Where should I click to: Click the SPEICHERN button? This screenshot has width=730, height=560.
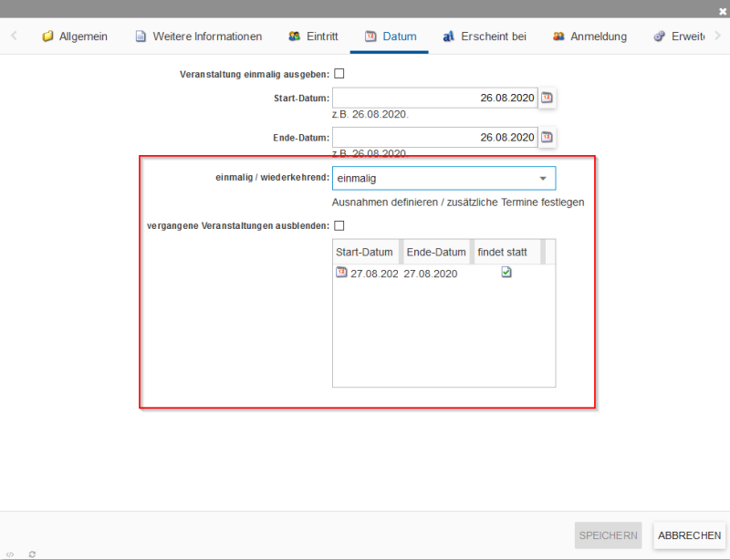tap(608, 535)
